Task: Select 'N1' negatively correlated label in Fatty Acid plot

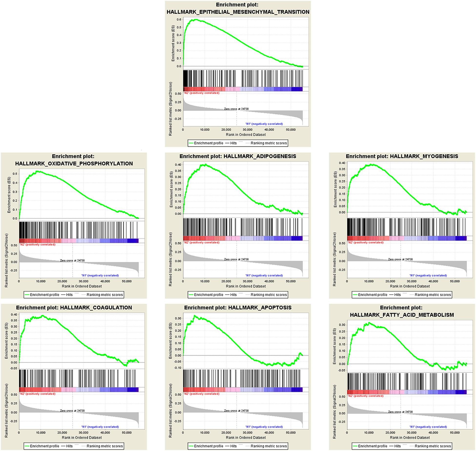Action: pos(428,427)
